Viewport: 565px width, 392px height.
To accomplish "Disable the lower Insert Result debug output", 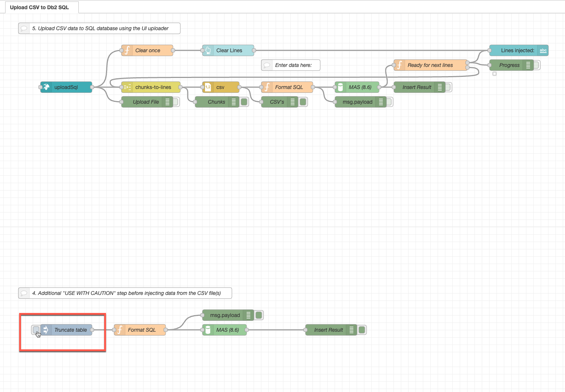I will [362, 330].
